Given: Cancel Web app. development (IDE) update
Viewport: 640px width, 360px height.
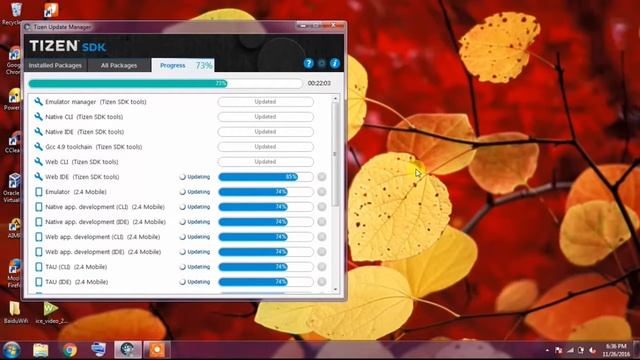Looking at the screenshot, I should [322, 252].
